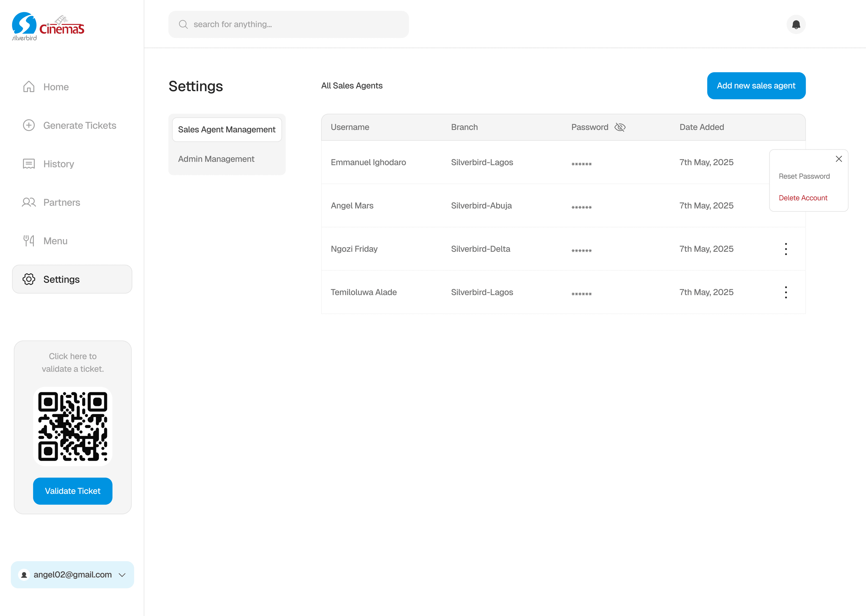Click the Generate Tickets plus icon
Screen dimensions: 866x616
point(29,125)
